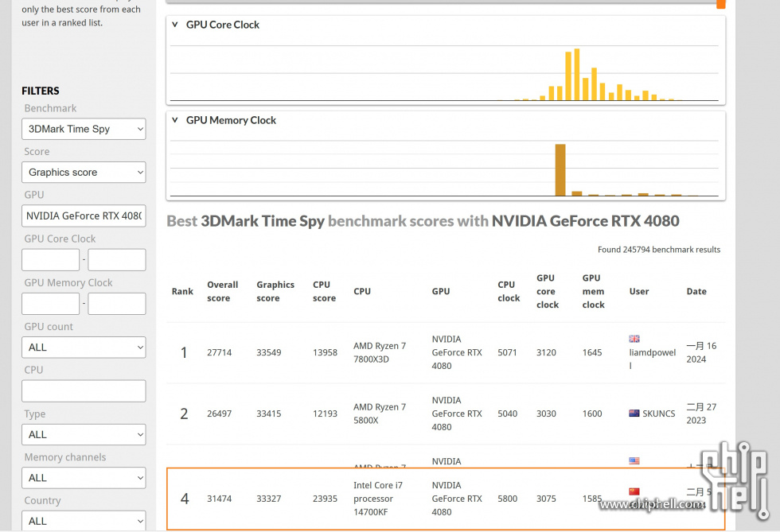Screen dimensions: 780x532
Task: Click the CPU score column header
Action: [325, 291]
